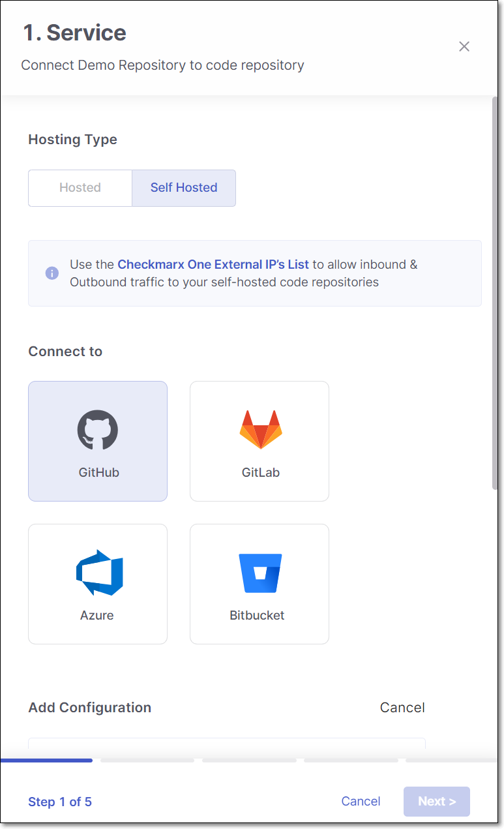
Task: Click 'Connect Demo Repository to code repository' subtitle
Action: [163, 65]
